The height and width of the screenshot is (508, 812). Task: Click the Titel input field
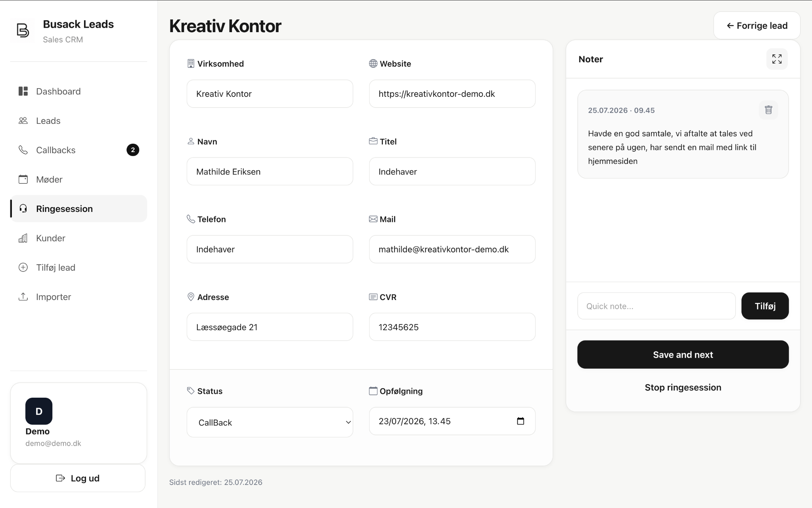point(452,171)
